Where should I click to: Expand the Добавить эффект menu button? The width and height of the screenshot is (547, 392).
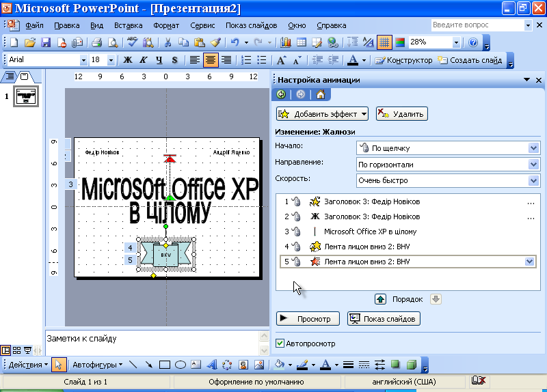point(322,114)
